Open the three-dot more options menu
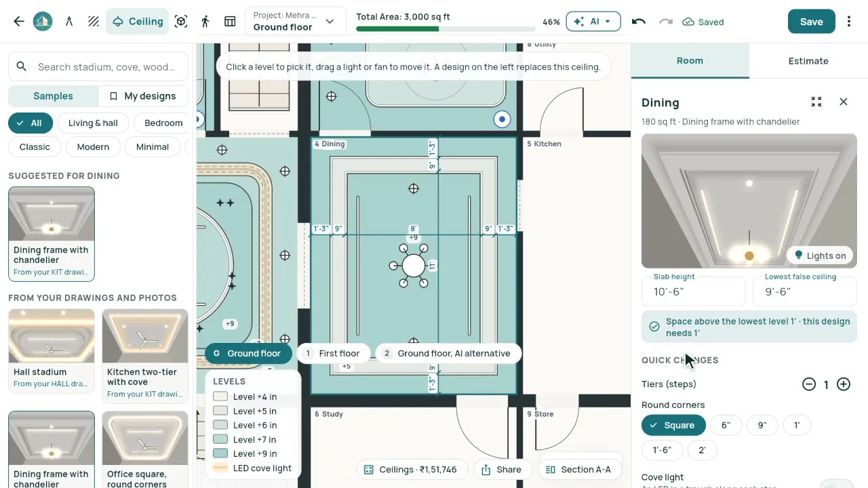Image resolution: width=868 pixels, height=488 pixels. click(x=849, y=22)
